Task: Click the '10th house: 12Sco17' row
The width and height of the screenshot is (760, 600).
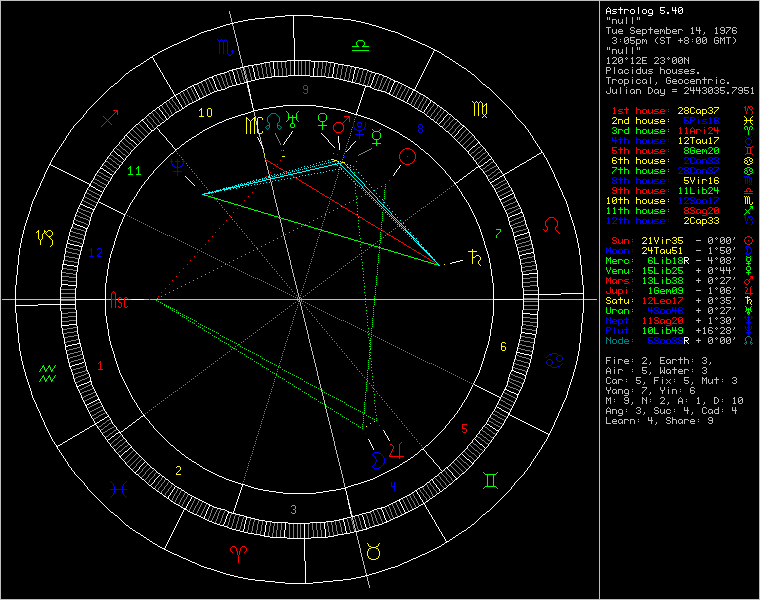Action: pyautogui.click(x=680, y=201)
